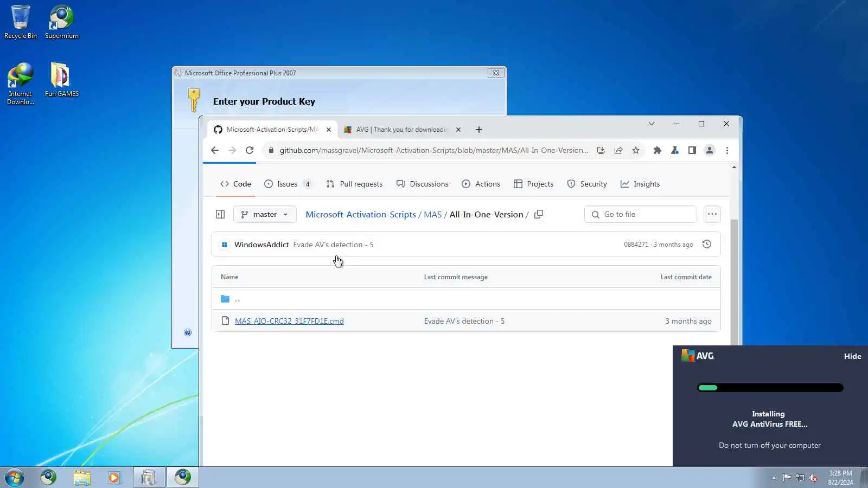Open the Discussions tab
Viewport: 868px width, 488px height.
(423, 184)
